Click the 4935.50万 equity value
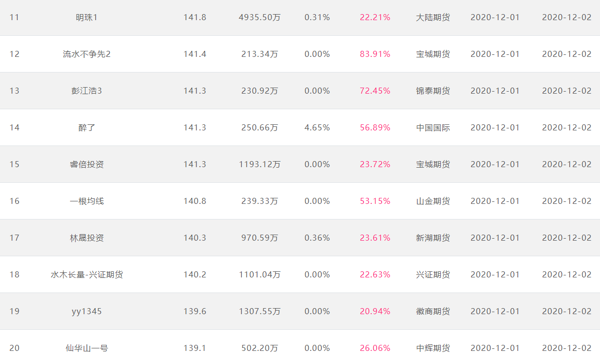600x364 pixels. [x=259, y=17]
